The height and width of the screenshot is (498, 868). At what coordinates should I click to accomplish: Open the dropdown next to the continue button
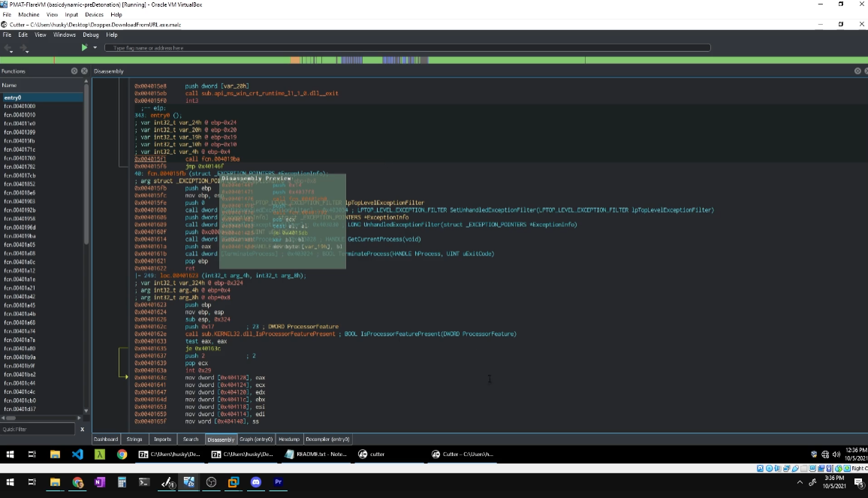click(95, 47)
